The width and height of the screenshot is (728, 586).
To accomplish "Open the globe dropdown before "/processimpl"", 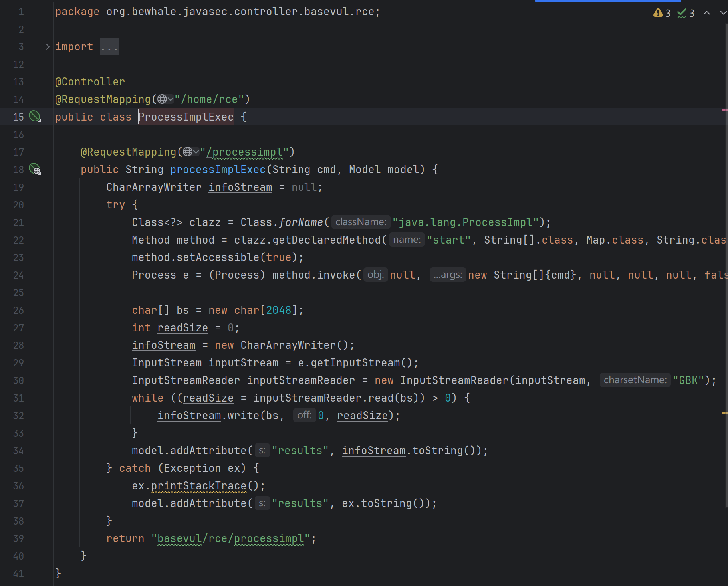I will 191,152.
